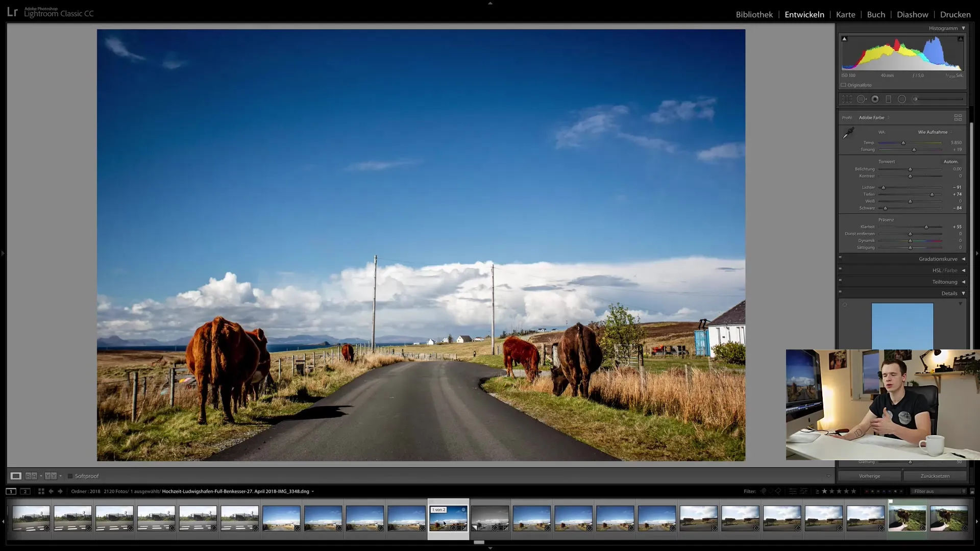Viewport: 980px width, 551px height.
Task: Open the profile browser grid icon
Action: (958, 117)
